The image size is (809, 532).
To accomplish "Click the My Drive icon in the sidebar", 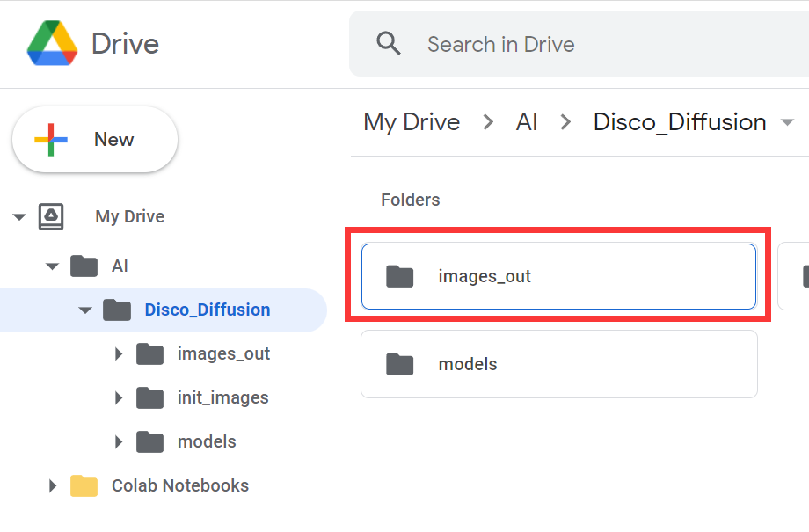I will (51, 216).
